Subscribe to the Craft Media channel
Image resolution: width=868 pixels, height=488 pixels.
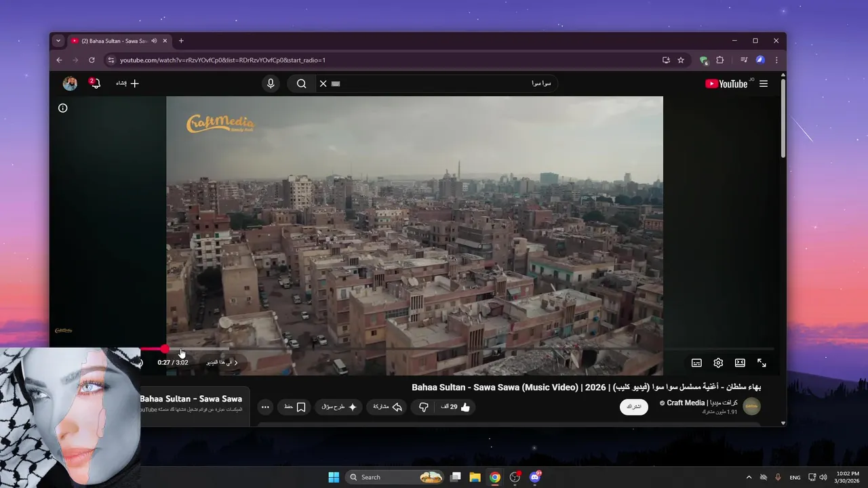634,407
